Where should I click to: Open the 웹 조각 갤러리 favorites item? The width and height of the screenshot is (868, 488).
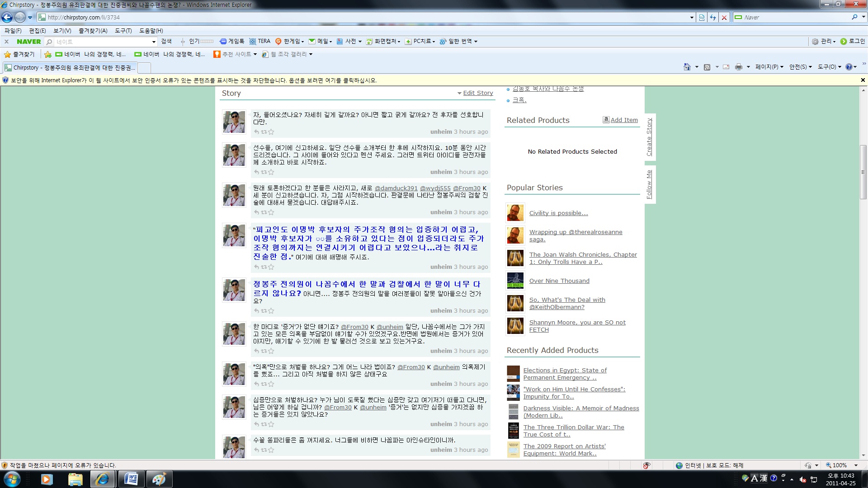point(287,54)
